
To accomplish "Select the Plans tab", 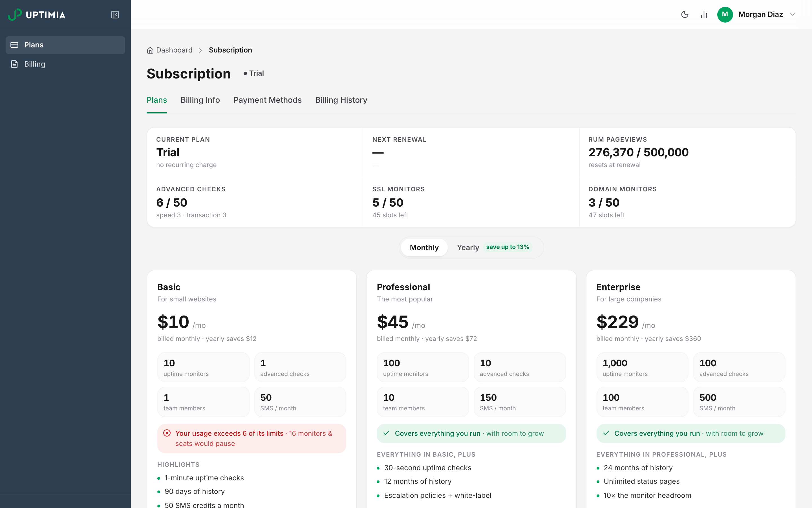I will coord(157,100).
